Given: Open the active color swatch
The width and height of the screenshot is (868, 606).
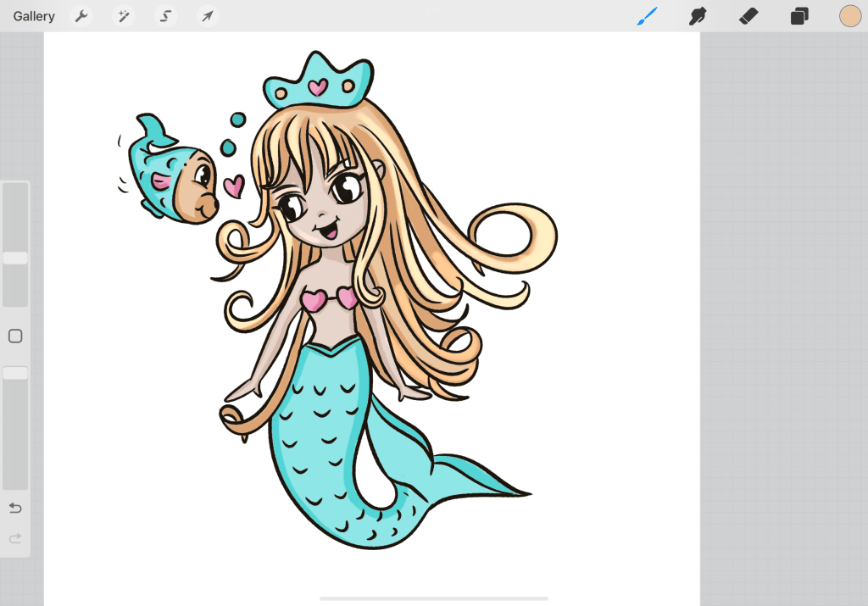Looking at the screenshot, I should 849,16.
